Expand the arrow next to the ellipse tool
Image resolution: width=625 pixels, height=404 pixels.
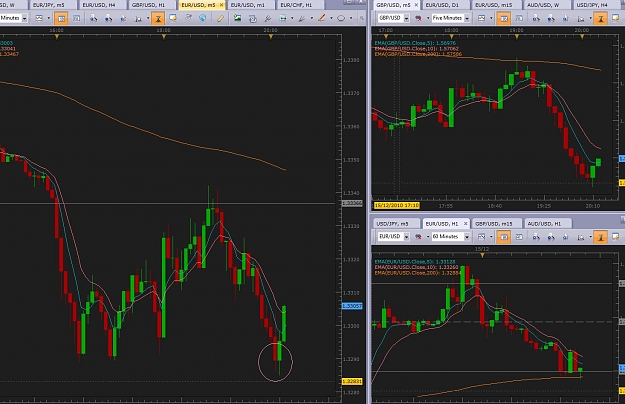pyautogui.click(x=351, y=18)
